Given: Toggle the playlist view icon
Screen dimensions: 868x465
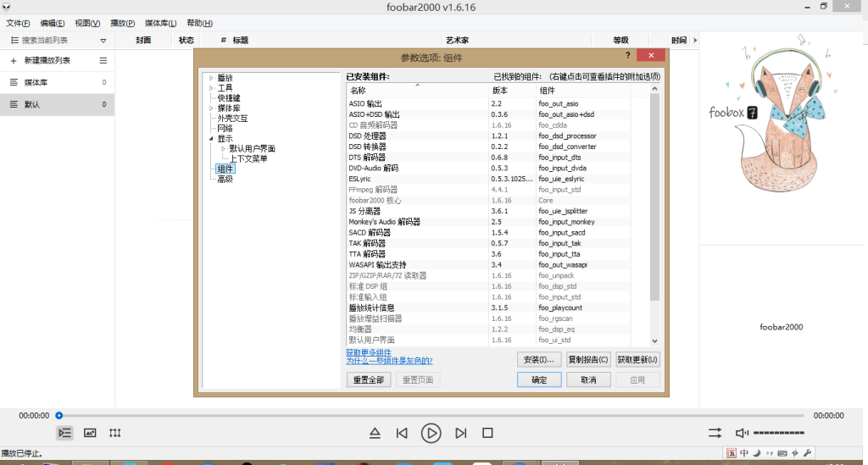Looking at the screenshot, I should pos(64,433).
